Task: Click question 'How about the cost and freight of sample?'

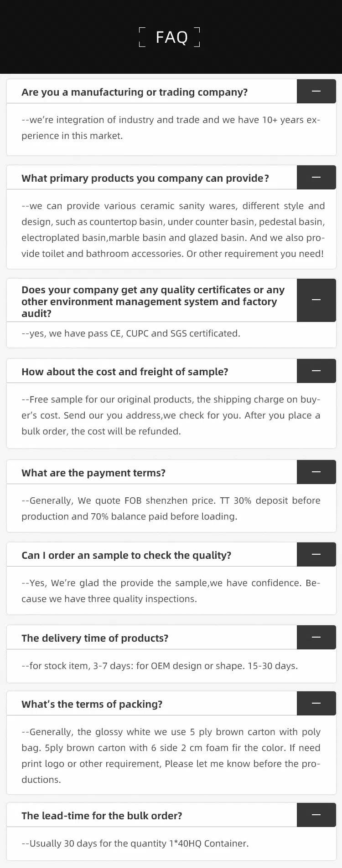Action: (x=124, y=372)
